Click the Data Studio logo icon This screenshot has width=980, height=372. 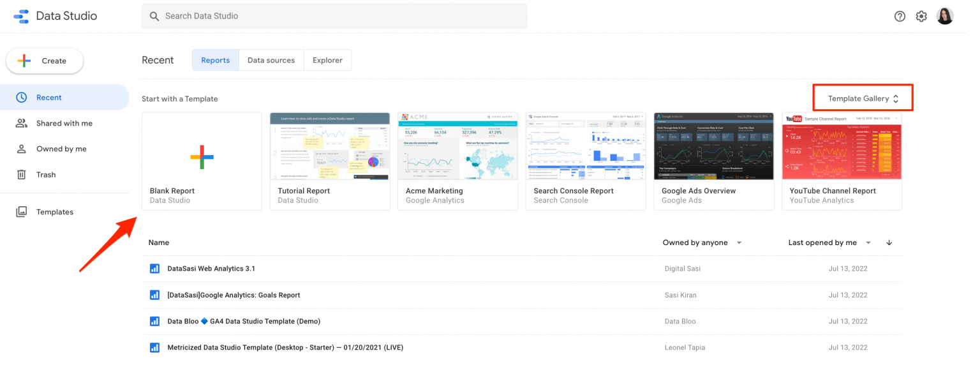click(21, 17)
